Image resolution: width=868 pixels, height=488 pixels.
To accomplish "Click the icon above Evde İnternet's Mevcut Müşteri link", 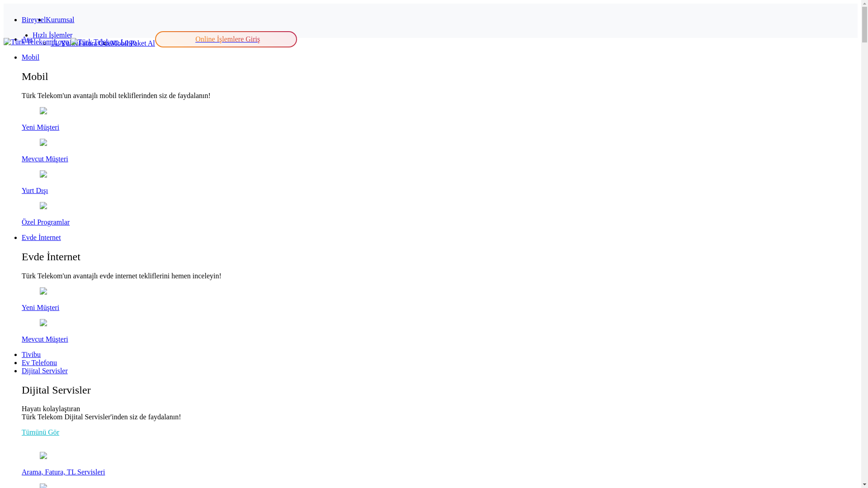I will pyautogui.click(x=43, y=323).
